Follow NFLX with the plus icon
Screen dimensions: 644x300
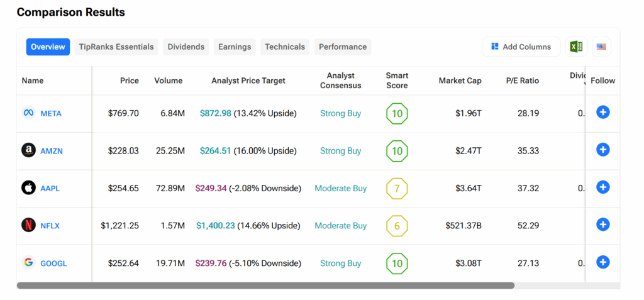tap(602, 225)
